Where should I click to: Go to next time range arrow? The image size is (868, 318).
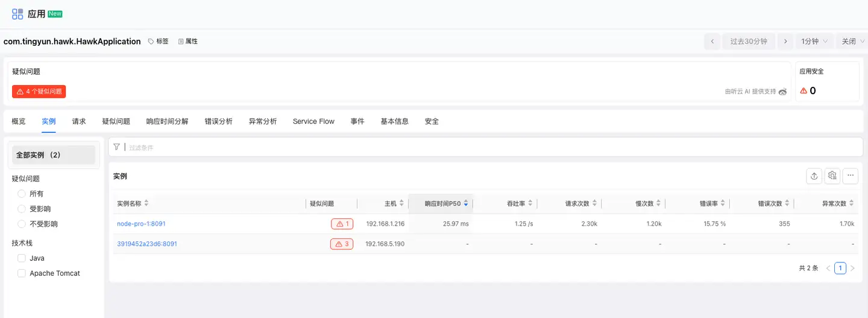785,42
